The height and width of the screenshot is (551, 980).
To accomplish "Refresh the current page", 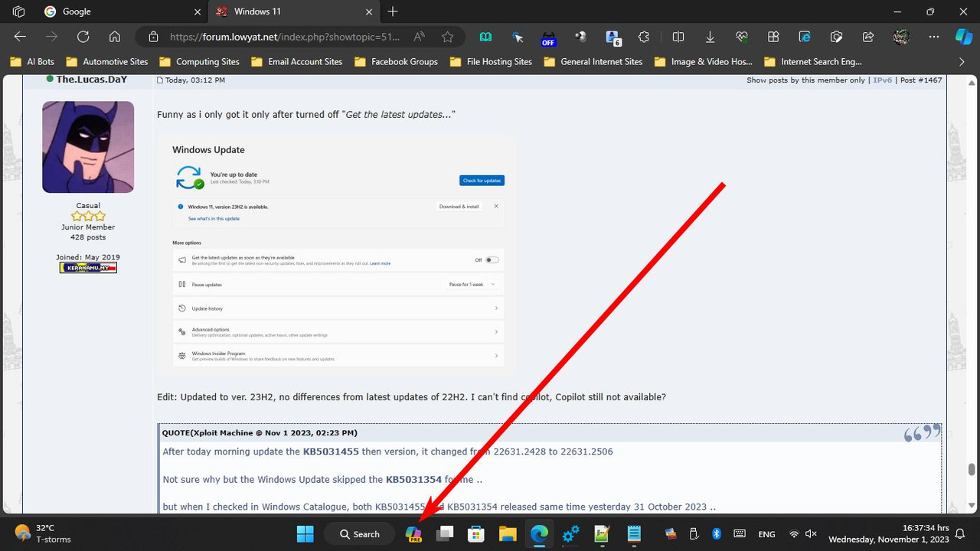I will pyautogui.click(x=83, y=37).
